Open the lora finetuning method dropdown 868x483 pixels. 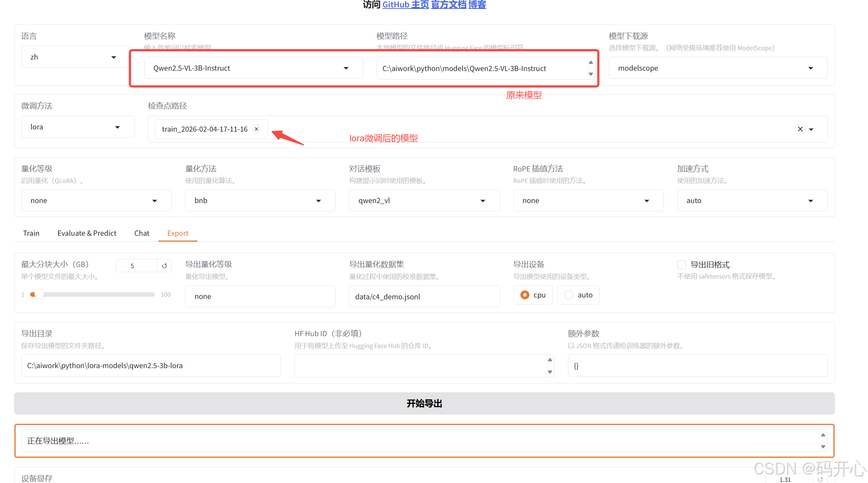(117, 127)
